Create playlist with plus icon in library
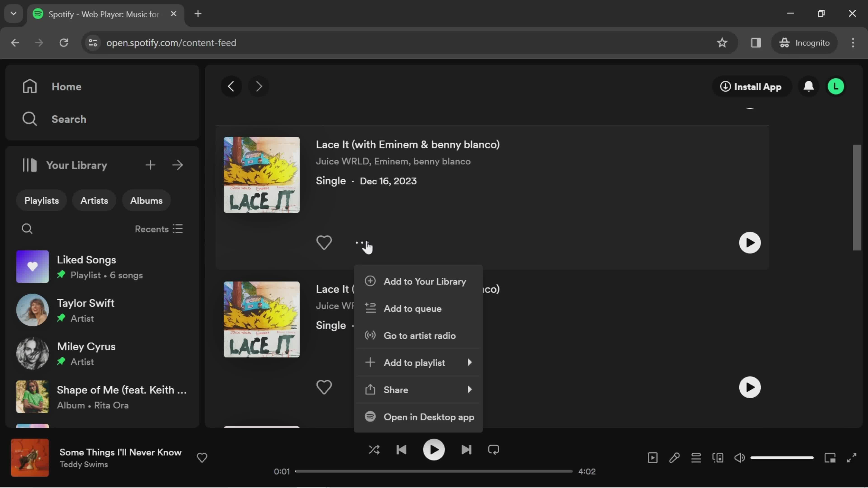The image size is (868, 488). tap(150, 165)
